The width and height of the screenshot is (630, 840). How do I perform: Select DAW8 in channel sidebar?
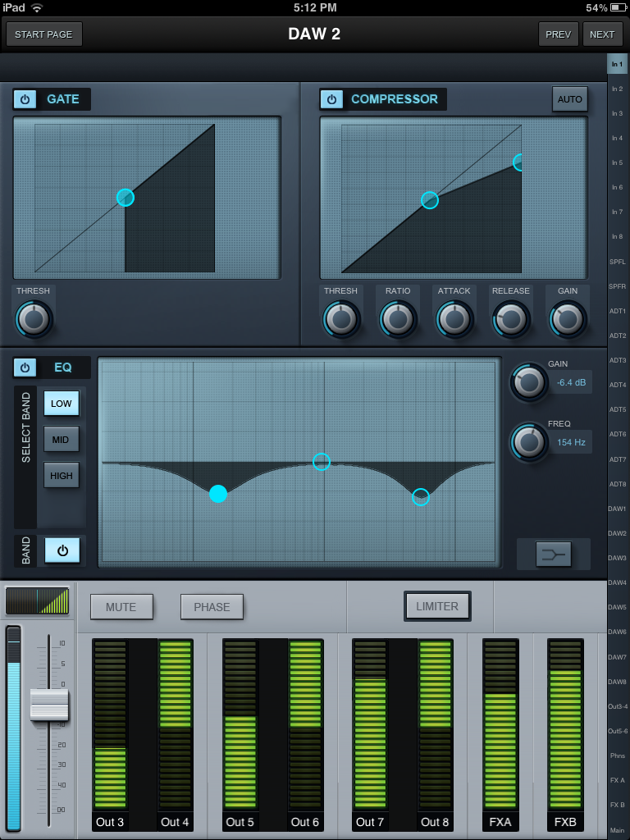pos(617,682)
